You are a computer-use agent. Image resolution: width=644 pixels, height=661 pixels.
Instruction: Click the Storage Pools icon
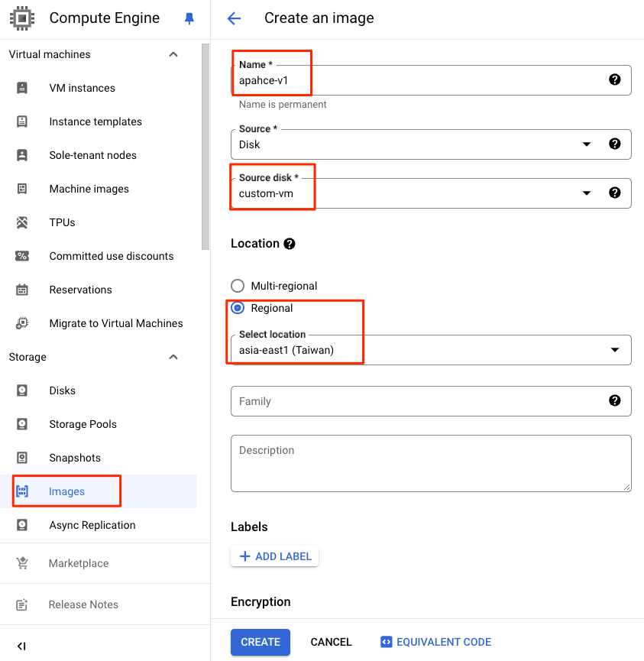[x=22, y=424]
